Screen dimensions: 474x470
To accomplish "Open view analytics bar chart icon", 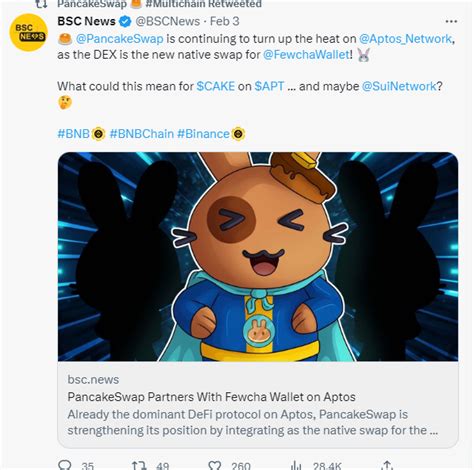I will pos(295,465).
